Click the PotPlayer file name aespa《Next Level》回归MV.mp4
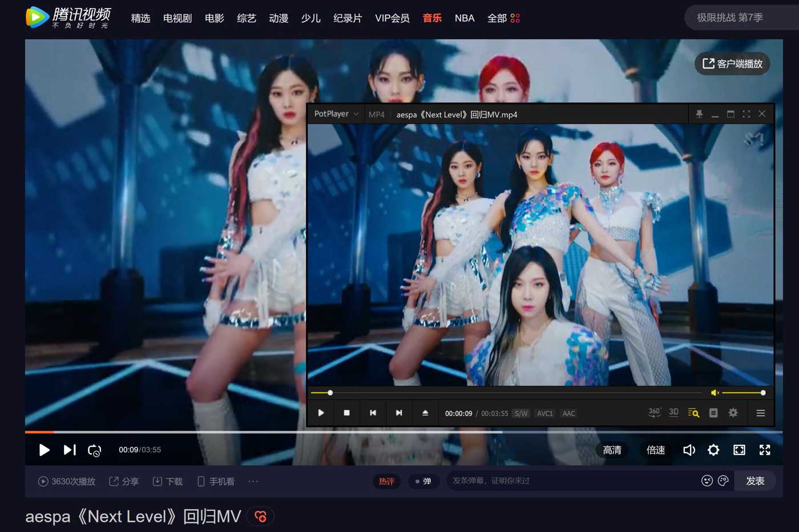Image resolution: width=799 pixels, height=532 pixels. point(457,115)
